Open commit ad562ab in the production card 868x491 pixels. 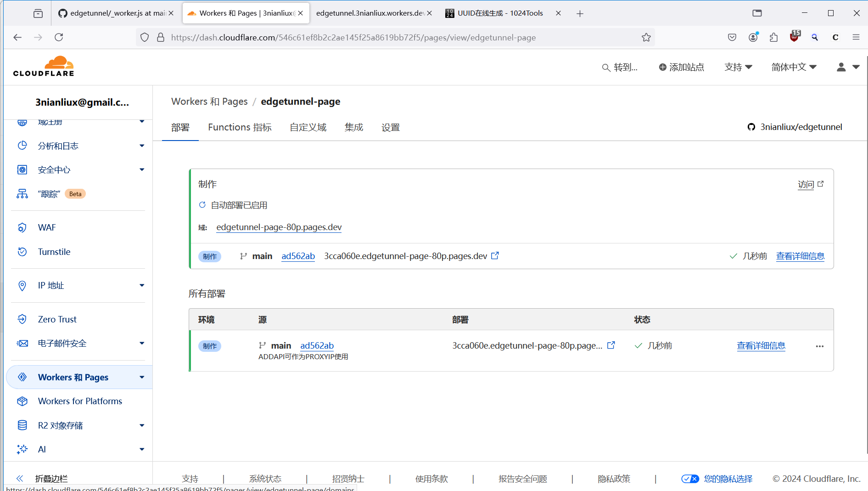(298, 256)
